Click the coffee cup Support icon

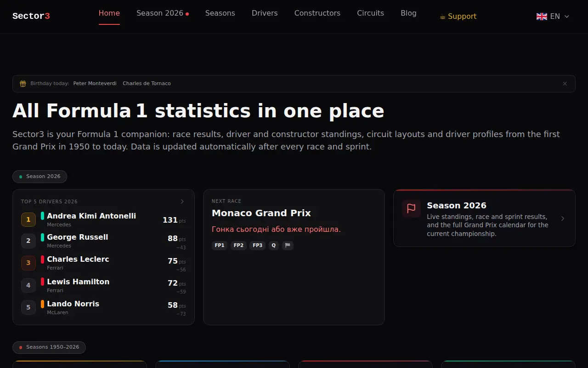pyautogui.click(x=443, y=17)
